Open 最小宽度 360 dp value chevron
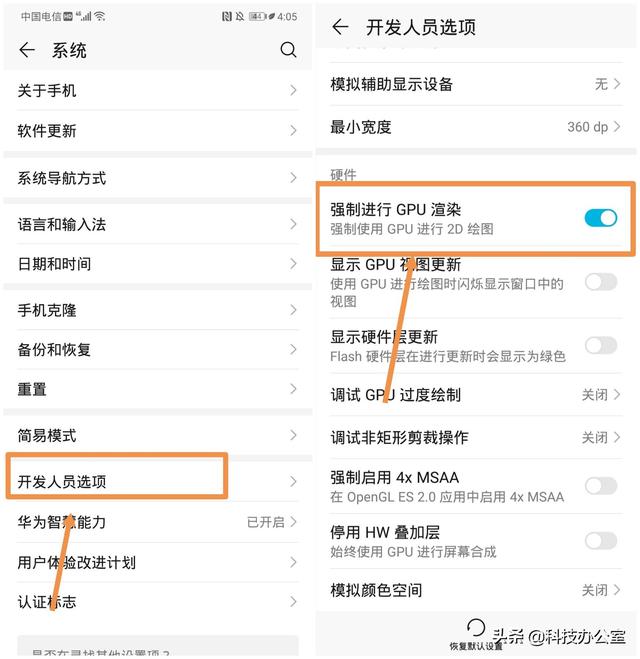640x659 pixels. coord(616,127)
